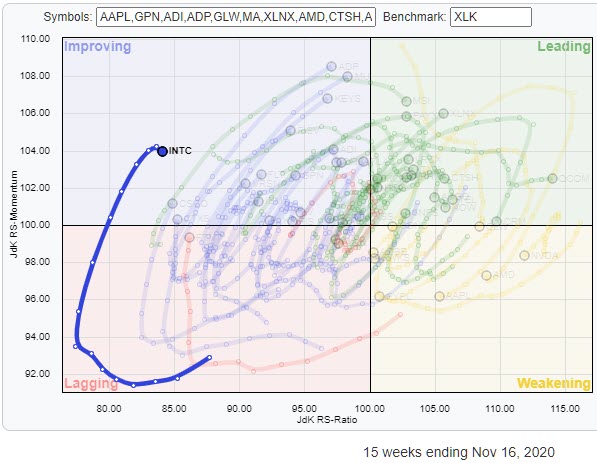Click the INTC ticker label
Viewport: 597px width, 463px height.
(180, 151)
